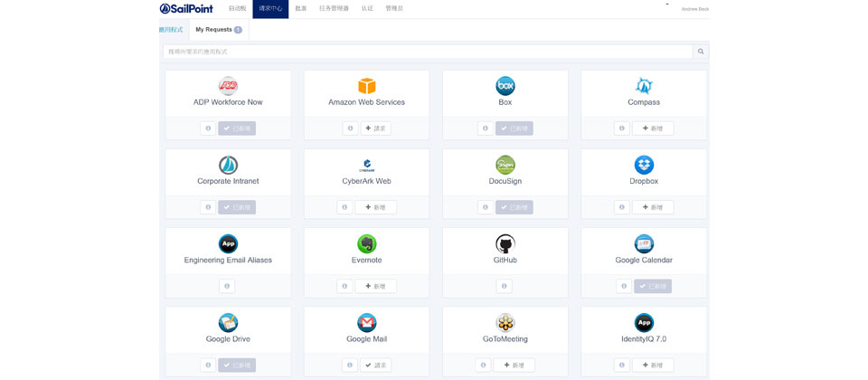View info for CyberArk Web
This screenshot has width=868, height=380.
(344, 207)
